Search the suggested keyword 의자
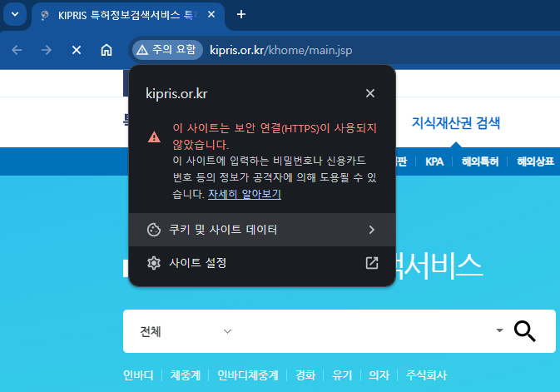The width and height of the screenshot is (560, 392). (379, 375)
